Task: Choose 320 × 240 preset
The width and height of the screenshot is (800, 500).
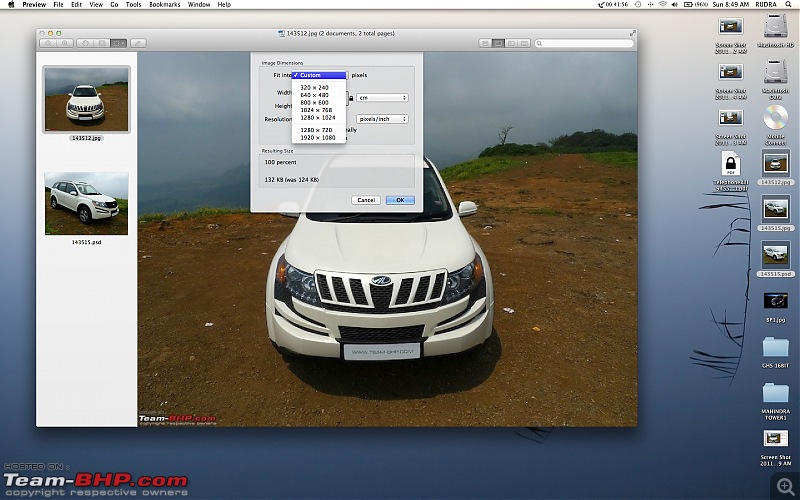Action: point(319,87)
